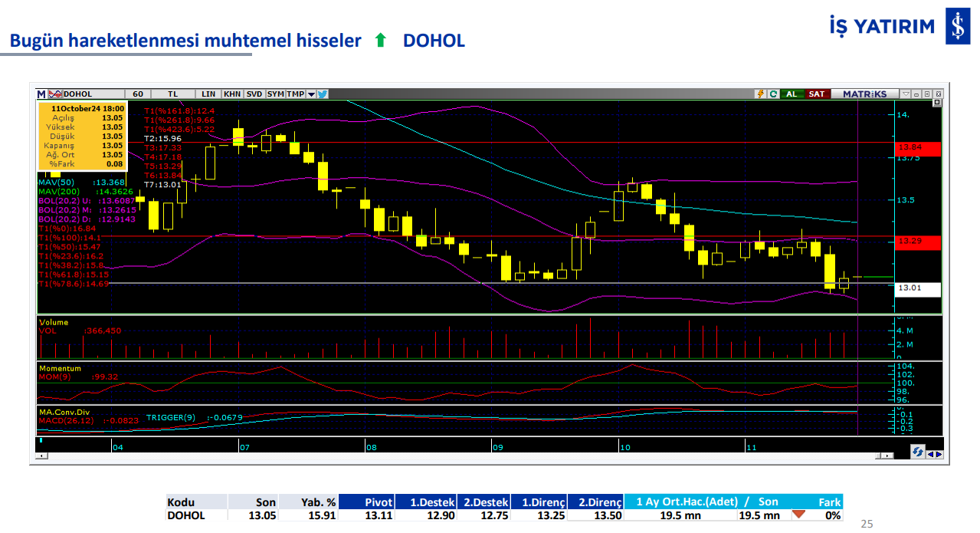The width and height of the screenshot is (980, 533).
Task: Select the SYM toolbar item
Action: (276, 94)
